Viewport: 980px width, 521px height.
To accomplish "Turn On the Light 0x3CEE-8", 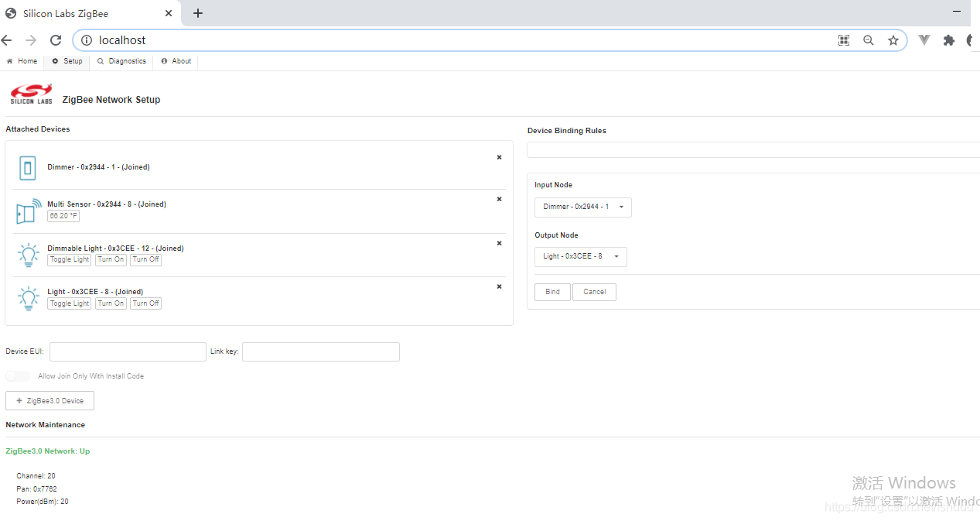I will 111,303.
